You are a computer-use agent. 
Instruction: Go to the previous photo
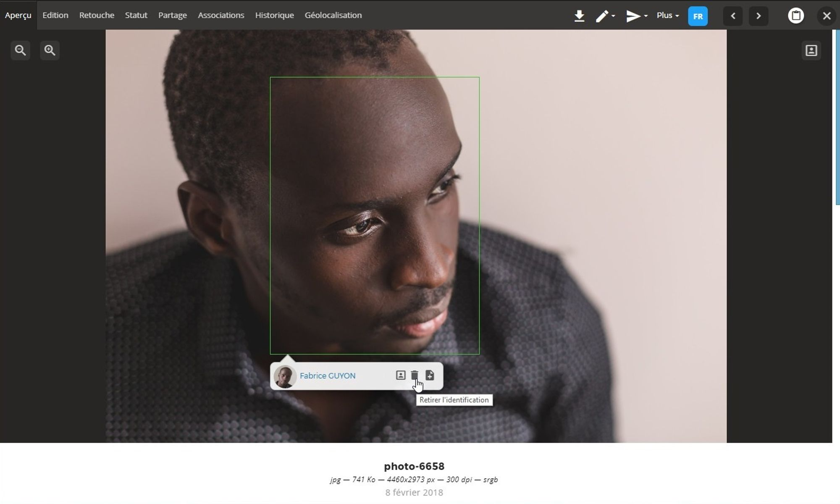733,16
